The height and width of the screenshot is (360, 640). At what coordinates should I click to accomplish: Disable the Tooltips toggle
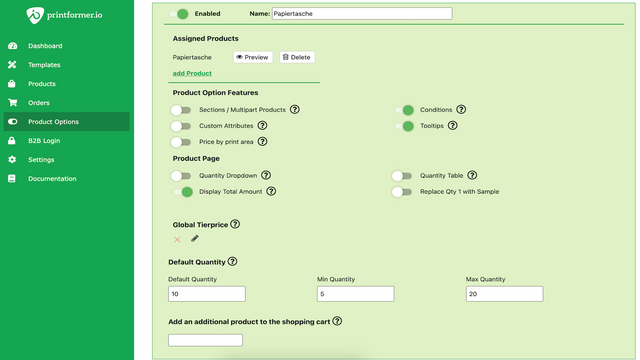coord(404,126)
